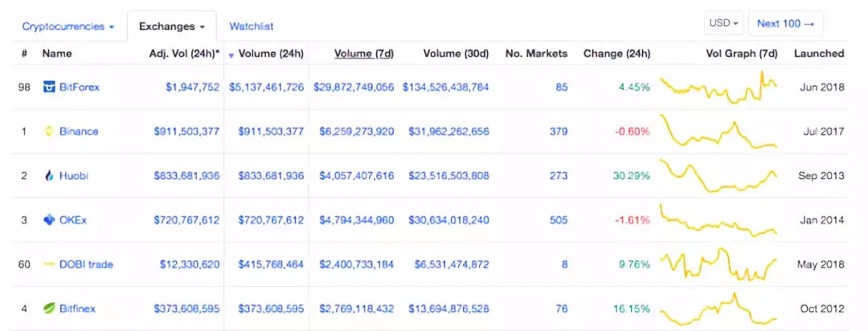Open the Binance exchange link

[79, 131]
